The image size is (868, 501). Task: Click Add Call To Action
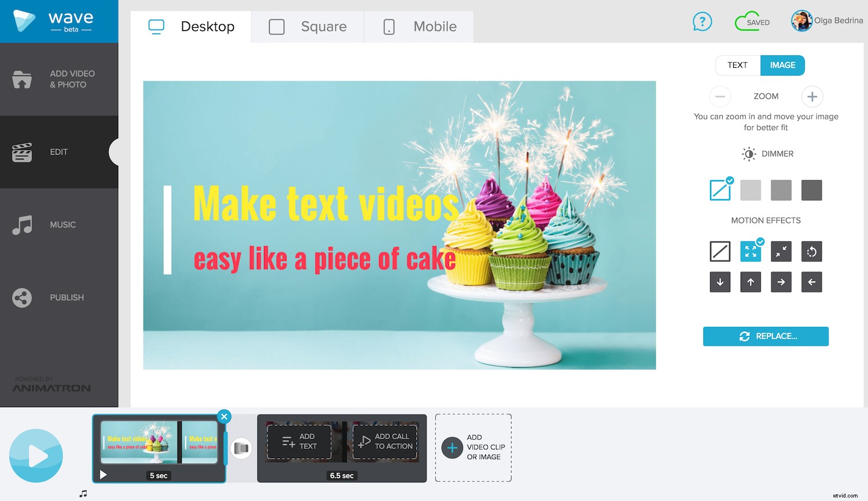(384, 441)
